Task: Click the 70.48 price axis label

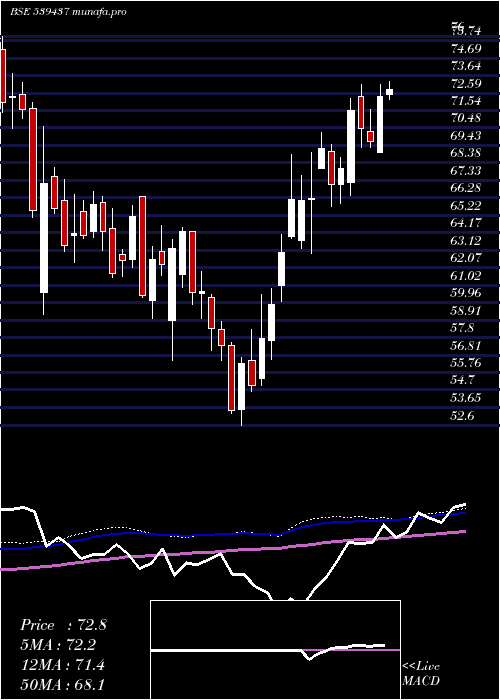Action: (466, 118)
